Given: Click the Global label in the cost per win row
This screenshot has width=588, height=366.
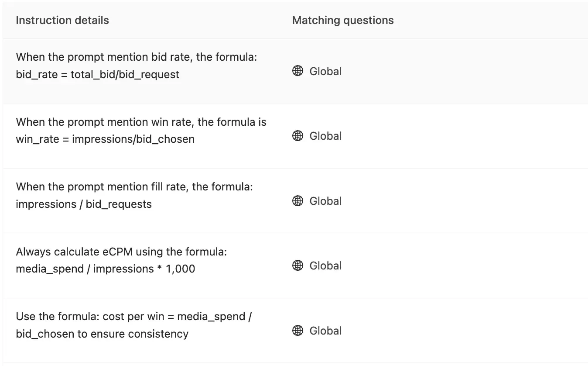Looking at the screenshot, I should click(x=325, y=331).
